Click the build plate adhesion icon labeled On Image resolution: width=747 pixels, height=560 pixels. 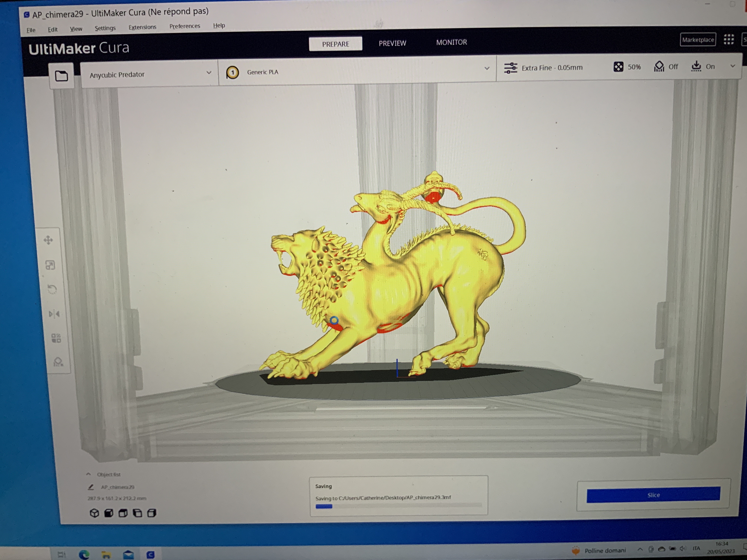pos(696,66)
